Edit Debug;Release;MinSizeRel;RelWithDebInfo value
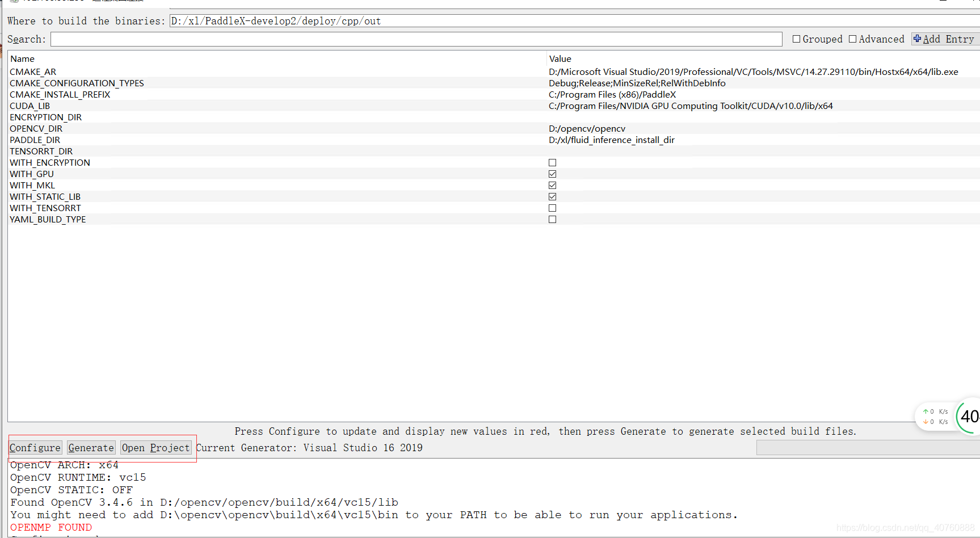Viewport: 980px width, 538px height. tap(637, 83)
